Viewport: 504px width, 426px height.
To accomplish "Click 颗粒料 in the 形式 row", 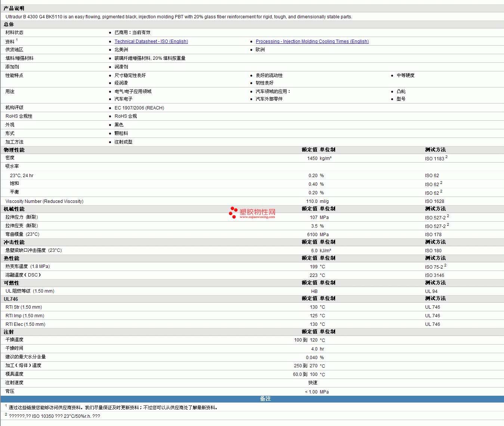I will [x=121, y=133].
